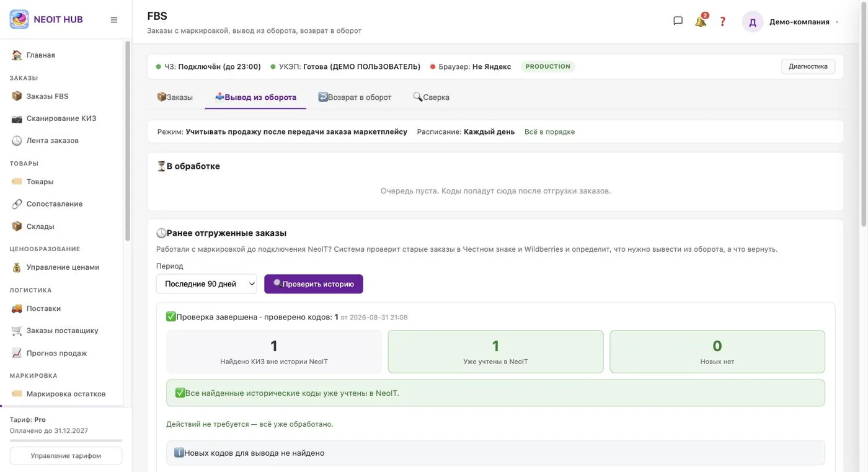Go to Главная in the sidebar
This screenshot has height=472, width=868.
(x=62, y=55)
